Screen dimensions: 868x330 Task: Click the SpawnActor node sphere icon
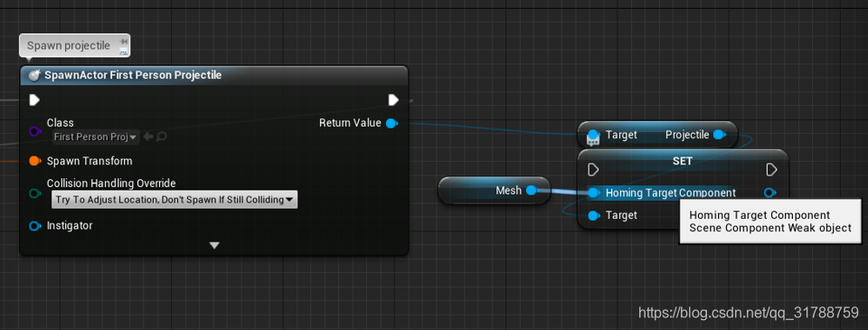[34, 75]
